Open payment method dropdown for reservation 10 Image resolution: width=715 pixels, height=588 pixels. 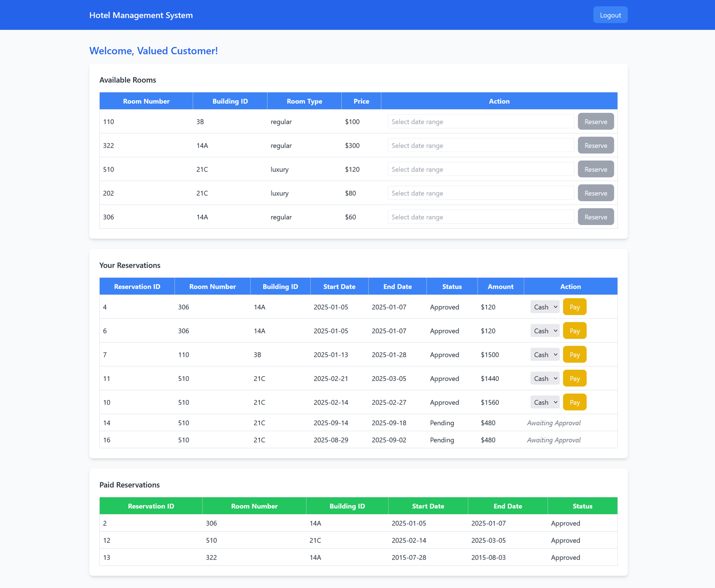[545, 402]
